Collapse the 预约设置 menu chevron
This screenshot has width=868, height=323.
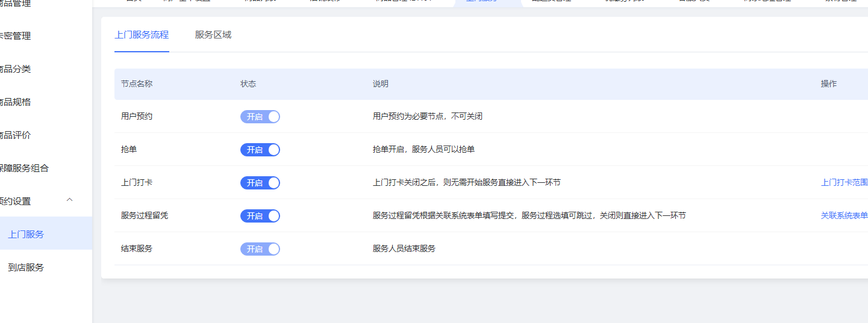[69, 200]
